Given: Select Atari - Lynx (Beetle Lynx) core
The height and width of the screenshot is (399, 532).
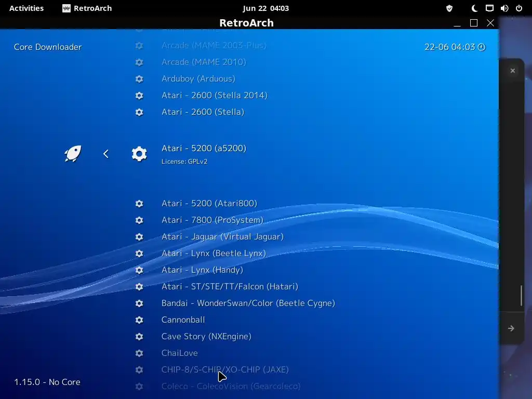Looking at the screenshot, I should (214, 253).
